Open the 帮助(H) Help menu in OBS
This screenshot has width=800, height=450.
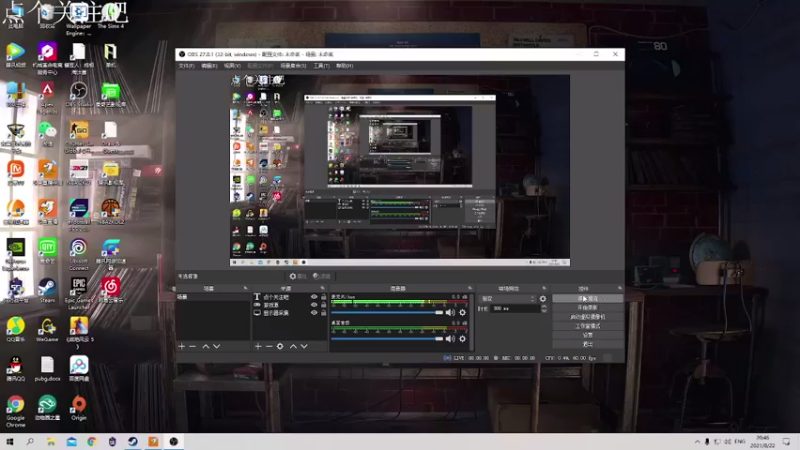point(344,66)
